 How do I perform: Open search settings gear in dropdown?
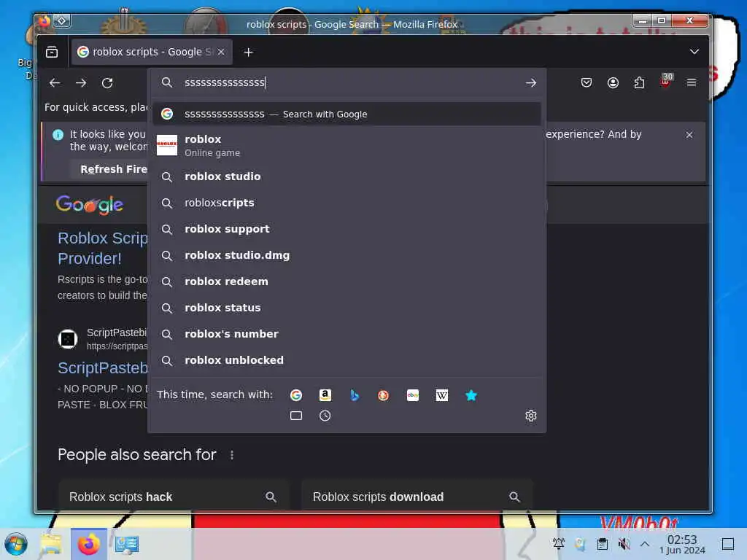pyautogui.click(x=531, y=416)
